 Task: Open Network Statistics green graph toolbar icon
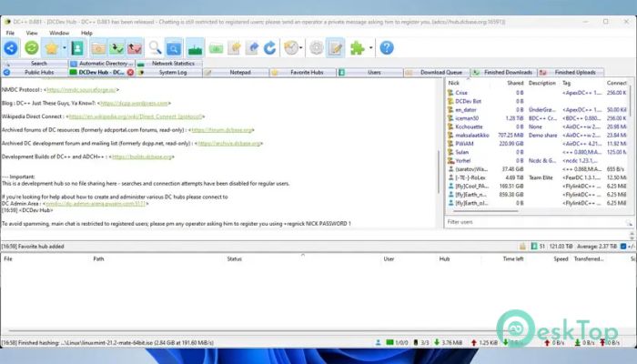pos(196,48)
